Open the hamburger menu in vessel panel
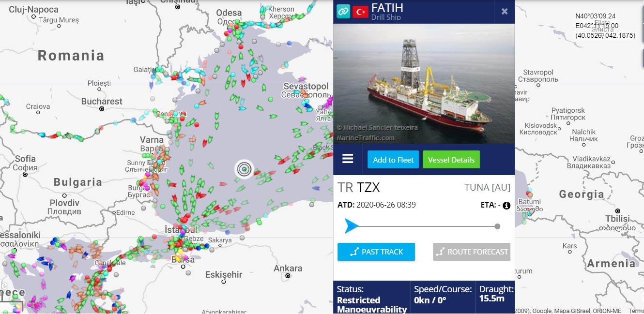 tap(348, 159)
